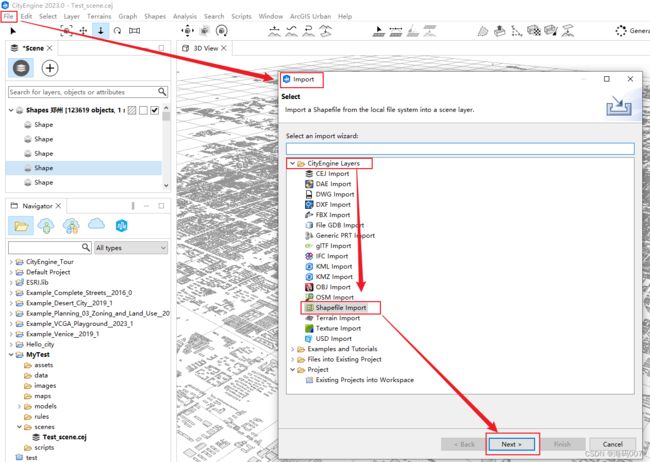Click the blue hexagon ArcGIS Urban icon
650x462 pixels.
121,225
